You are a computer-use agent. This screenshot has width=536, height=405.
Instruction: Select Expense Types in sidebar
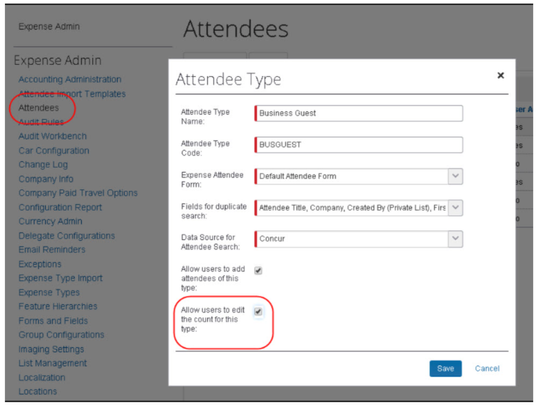coord(49,292)
